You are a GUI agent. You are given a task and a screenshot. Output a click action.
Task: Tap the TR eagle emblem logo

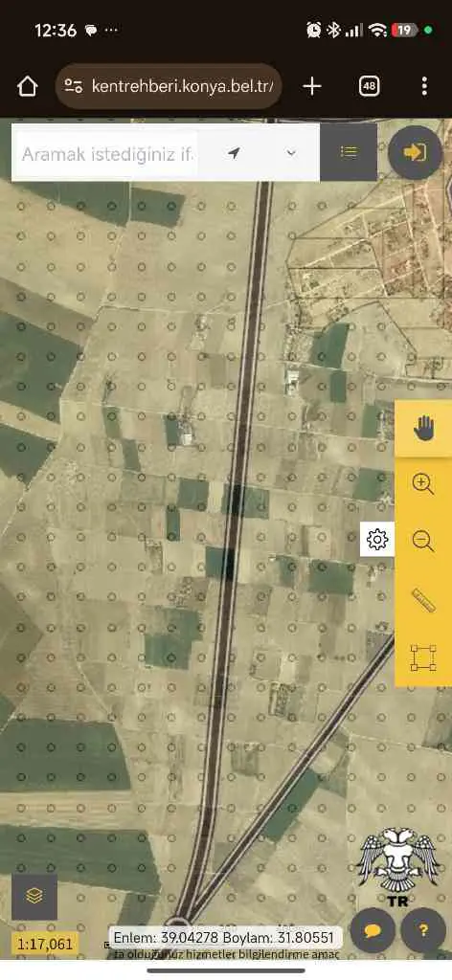pos(398,867)
